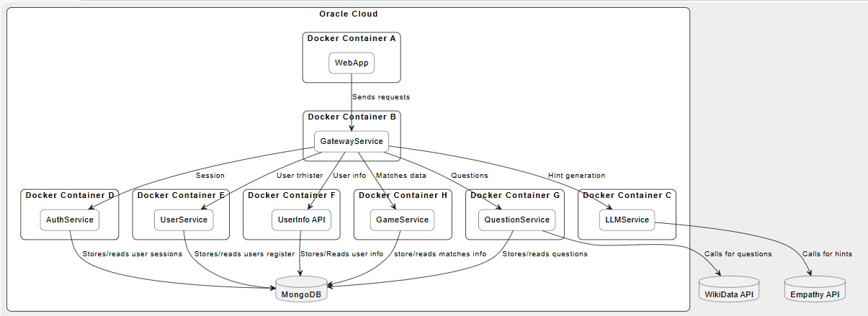Click the Docker Container A label
Viewport: 868px width, 316px height.
click(x=352, y=38)
